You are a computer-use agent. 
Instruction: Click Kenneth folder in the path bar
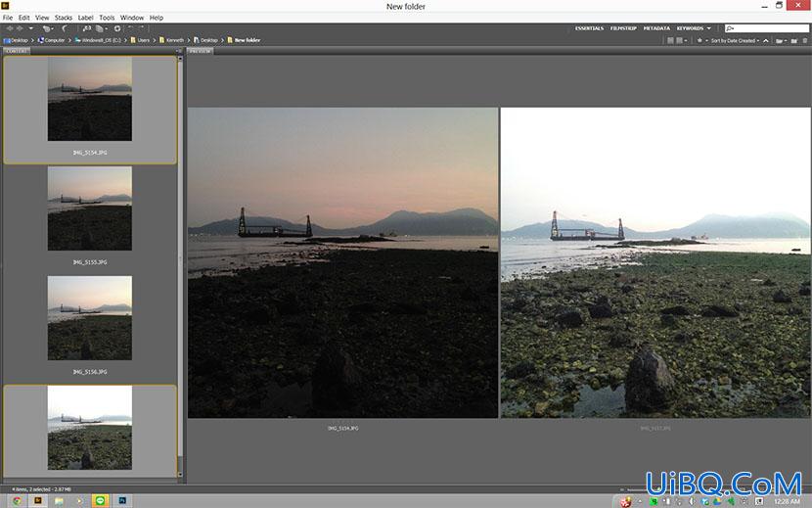pos(171,40)
